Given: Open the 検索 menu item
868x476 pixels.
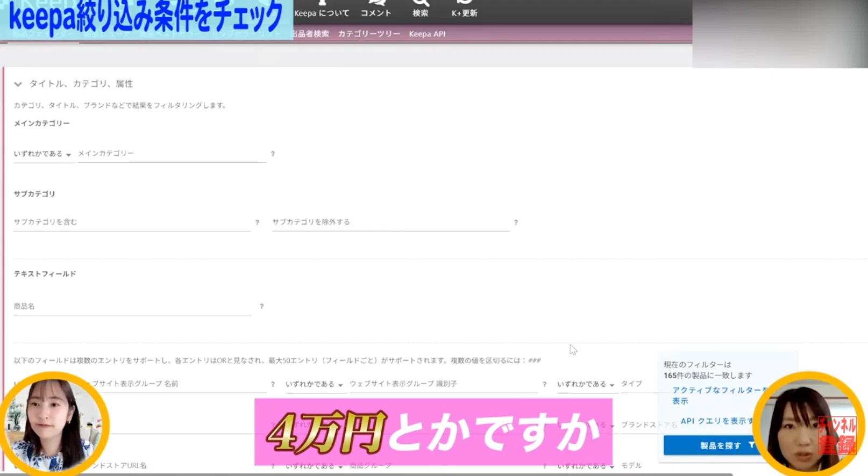Looking at the screenshot, I should pos(420,9).
